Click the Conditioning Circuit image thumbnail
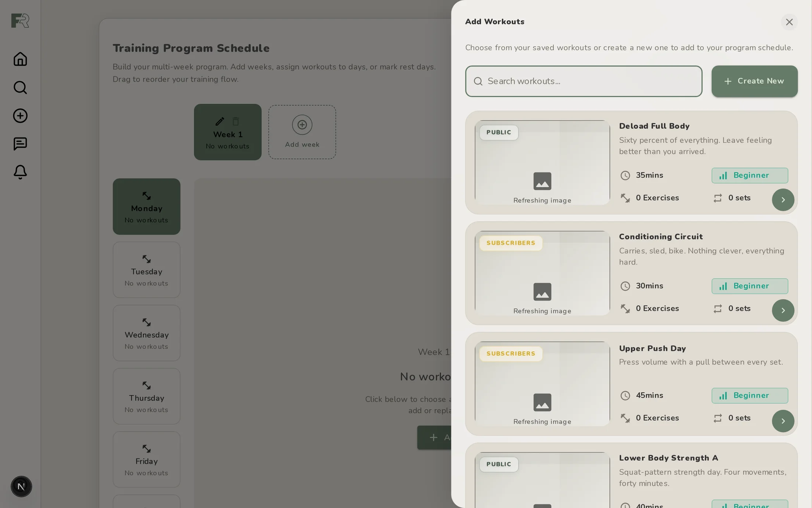The image size is (812, 508). coord(542,273)
